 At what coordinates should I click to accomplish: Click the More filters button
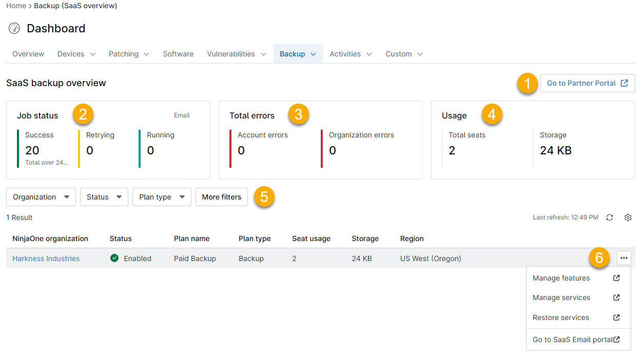point(222,197)
